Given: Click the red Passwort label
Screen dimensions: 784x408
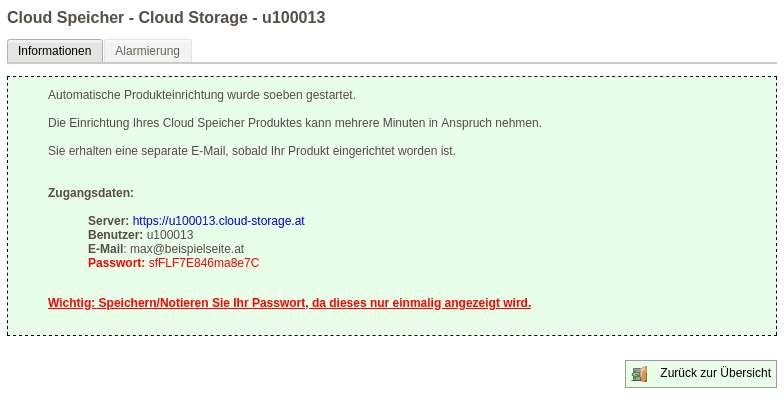Looking at the screenshot, I should (116, 263).
